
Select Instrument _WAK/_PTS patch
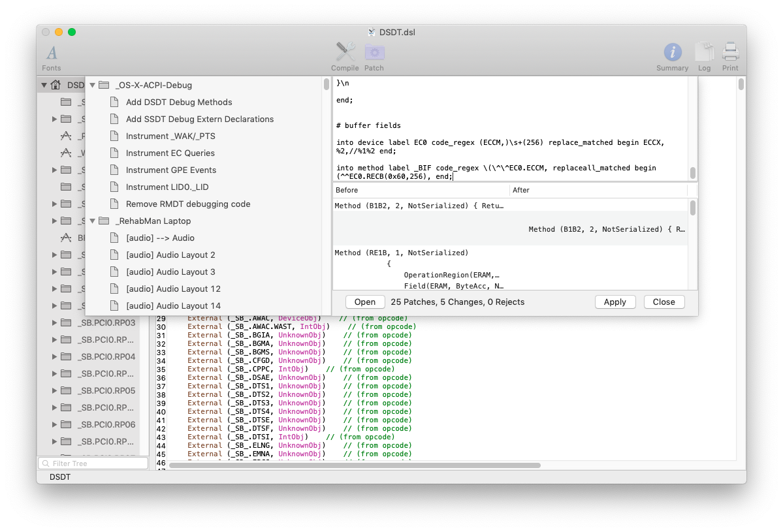coord(170,136)
